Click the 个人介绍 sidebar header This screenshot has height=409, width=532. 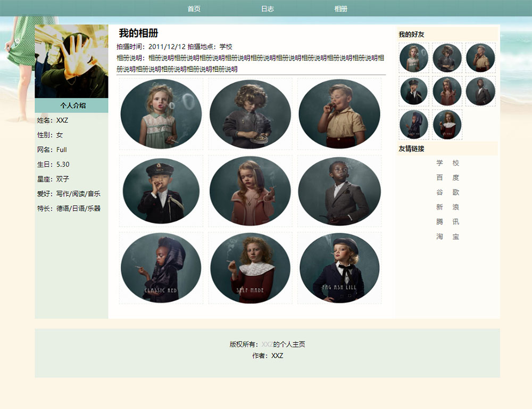pyautogui.click(x=72, y=105)
